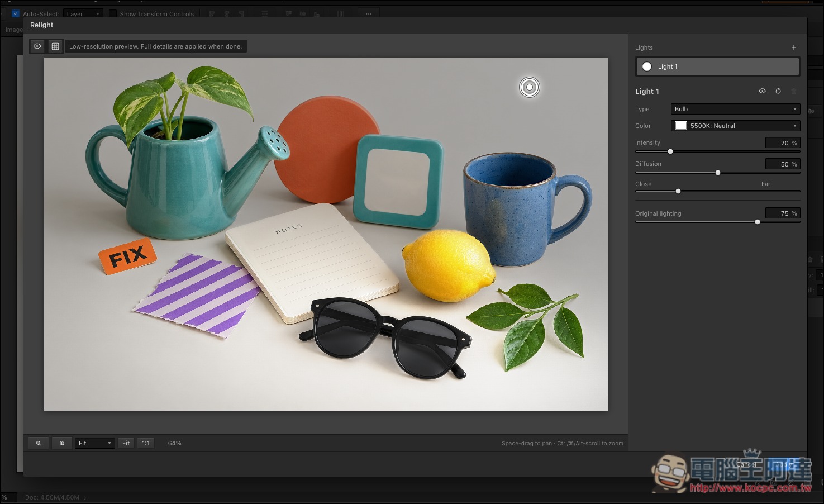The width and height of the screenshot is (824, 504).
Task: Click align vertical centers icon in background toolbar
Action: point(303,14)
